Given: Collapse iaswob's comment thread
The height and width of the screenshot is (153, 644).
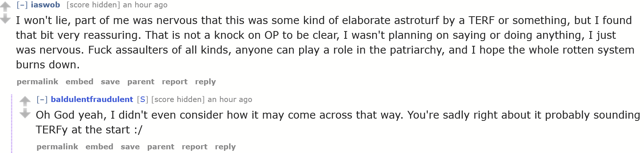Looking at the screenshot, I should (22, 5).
